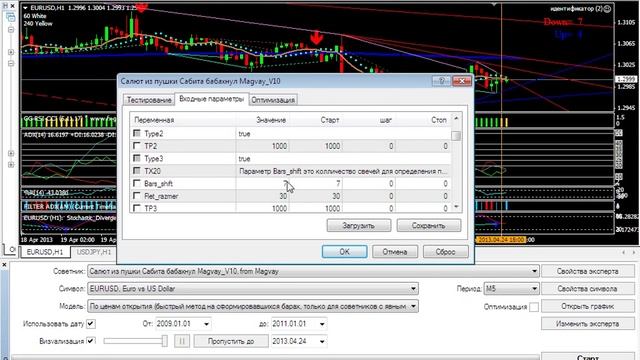Click the parameters list scrollbar thumb
Viewport: 640px width, 360px height.
click(x=456, y=136)
